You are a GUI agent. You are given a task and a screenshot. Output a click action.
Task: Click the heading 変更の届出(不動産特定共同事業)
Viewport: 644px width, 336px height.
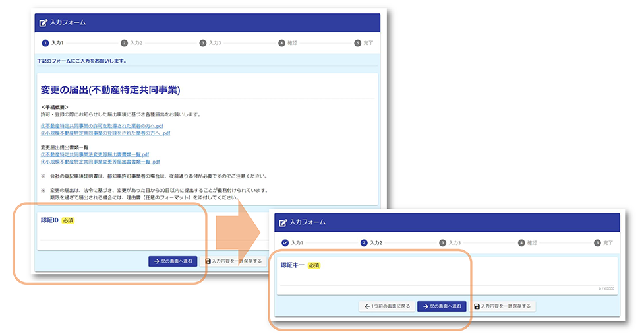pyautogui.click(x=111, y=90)
